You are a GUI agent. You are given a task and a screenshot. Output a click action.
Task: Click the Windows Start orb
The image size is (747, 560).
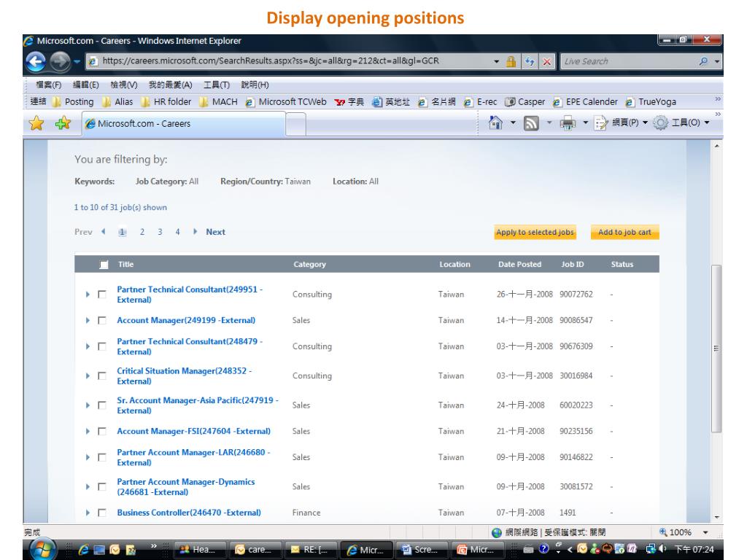(43, 550)
